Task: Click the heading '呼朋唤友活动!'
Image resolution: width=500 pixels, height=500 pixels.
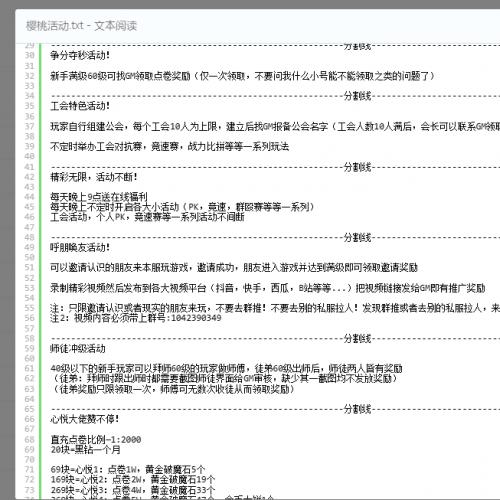Action: (x=80, y=247)
